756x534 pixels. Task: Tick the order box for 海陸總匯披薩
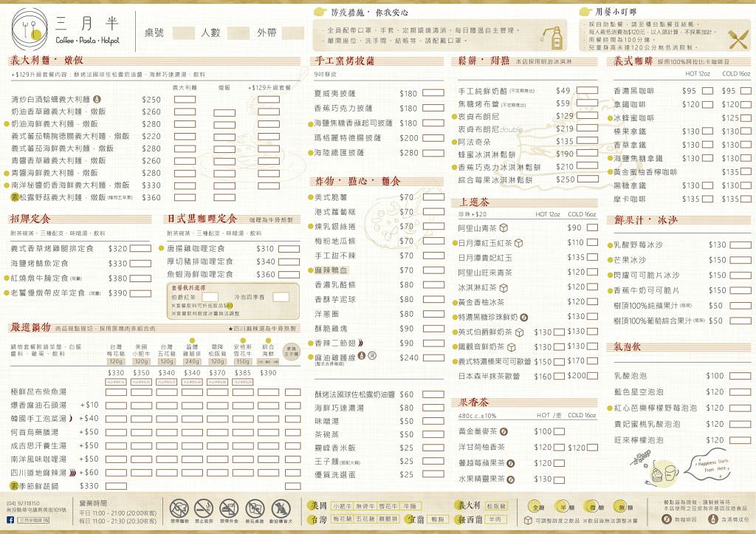pyautogui.click(x=433, y=152)
